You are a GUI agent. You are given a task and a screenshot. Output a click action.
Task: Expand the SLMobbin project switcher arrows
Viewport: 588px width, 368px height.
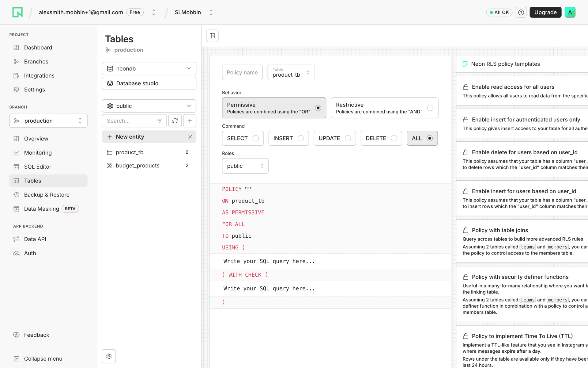(x=211, y=12)
